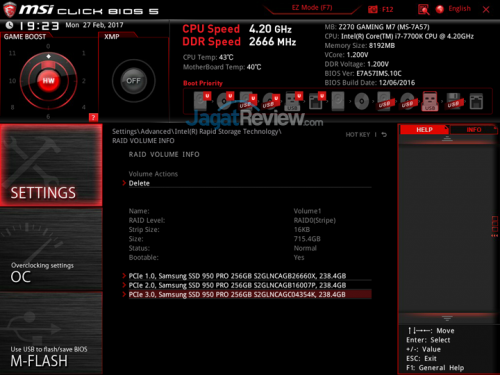Select the UEFI CD/DVD boot device icon
The image size is (500, 375).
pos(225,100)
